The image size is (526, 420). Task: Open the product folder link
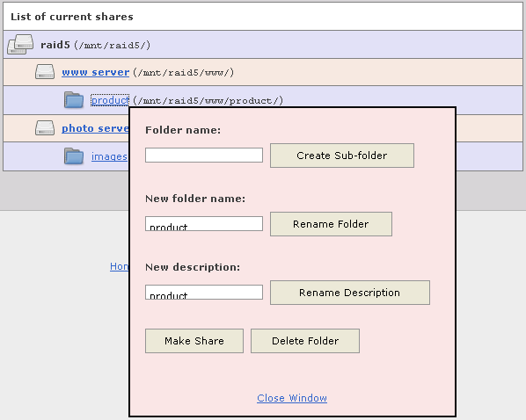click(x=110, y=100)
